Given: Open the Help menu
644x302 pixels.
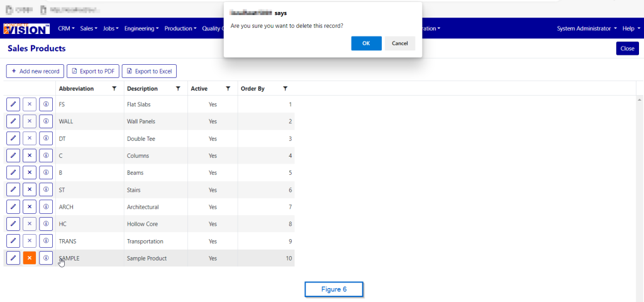Looking at the screenshot, I should 631,28.
